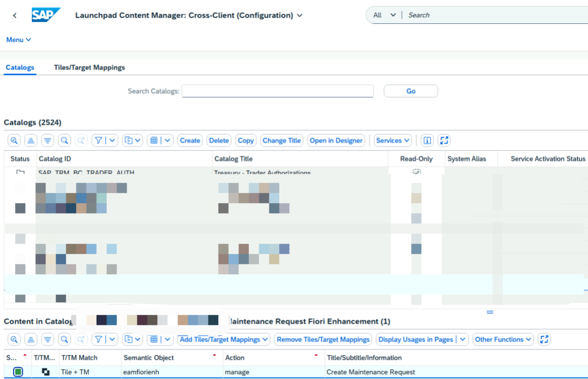The image size is (588, 379).
Task: Click the Read-Only column header
Action: coord(416,159)
